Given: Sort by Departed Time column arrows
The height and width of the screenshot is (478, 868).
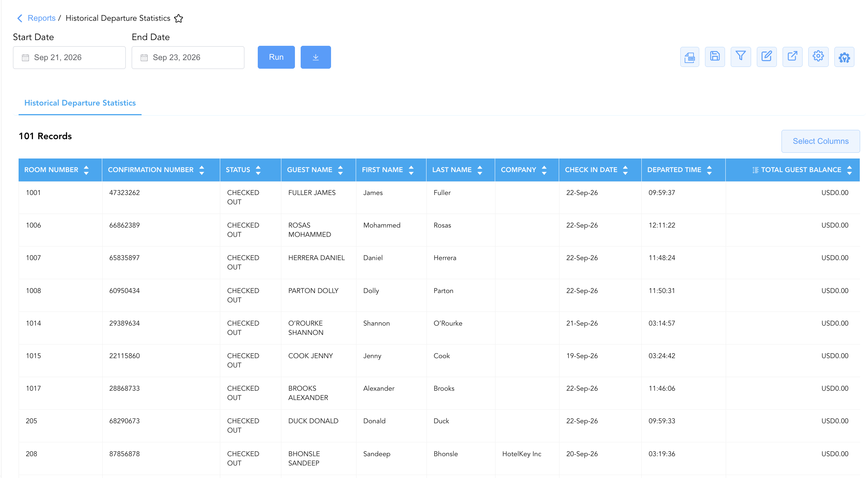Looking at the screenshot, I should coord(709,170).
